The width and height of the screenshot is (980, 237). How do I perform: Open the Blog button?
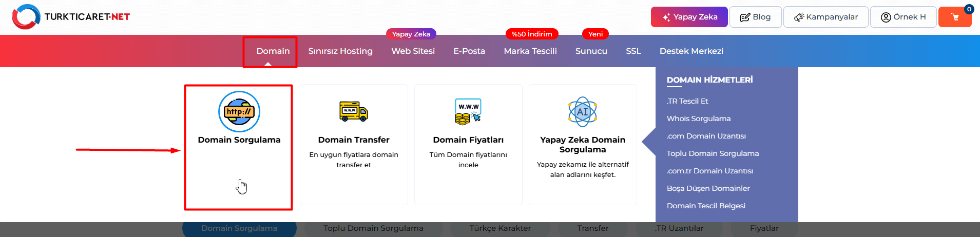point(755,17)
